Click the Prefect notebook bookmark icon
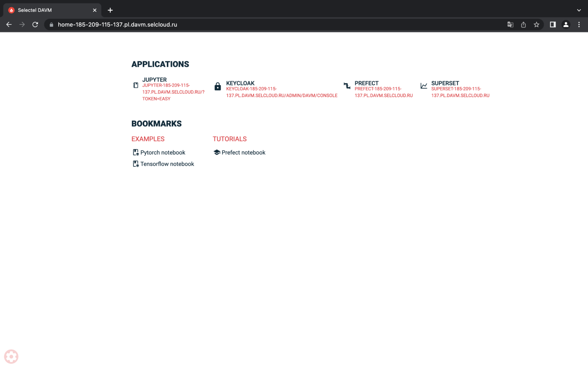This screenshot has width=588, height=368. point(216,152)
